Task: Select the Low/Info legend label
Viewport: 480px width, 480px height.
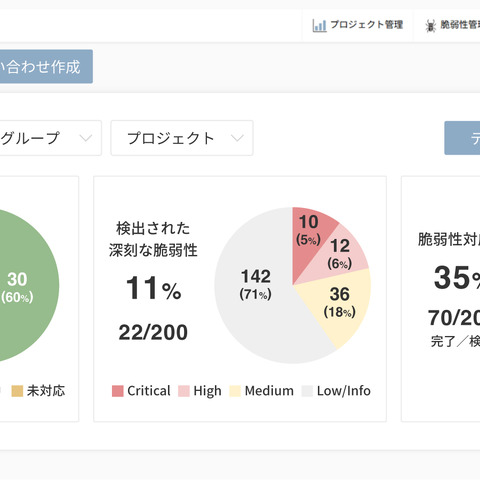Action: click(x=344, y=391)
